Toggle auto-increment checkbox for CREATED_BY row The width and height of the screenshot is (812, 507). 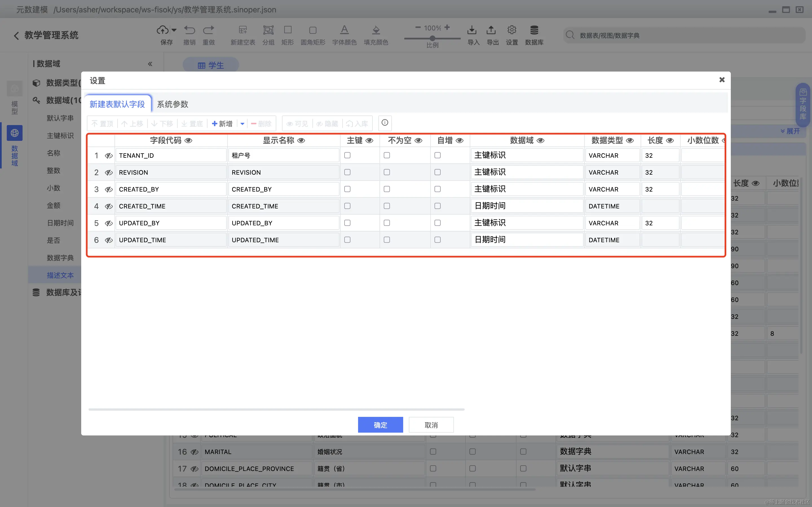[438, 189]
